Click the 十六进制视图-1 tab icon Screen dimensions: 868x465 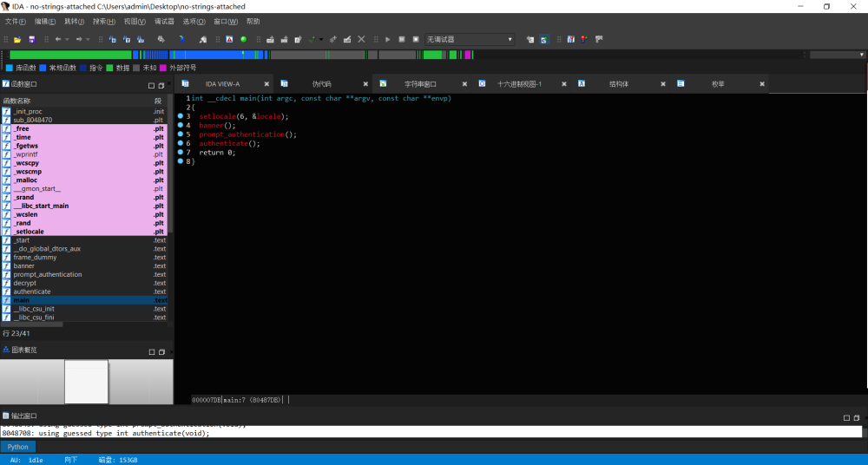(482, 83)
